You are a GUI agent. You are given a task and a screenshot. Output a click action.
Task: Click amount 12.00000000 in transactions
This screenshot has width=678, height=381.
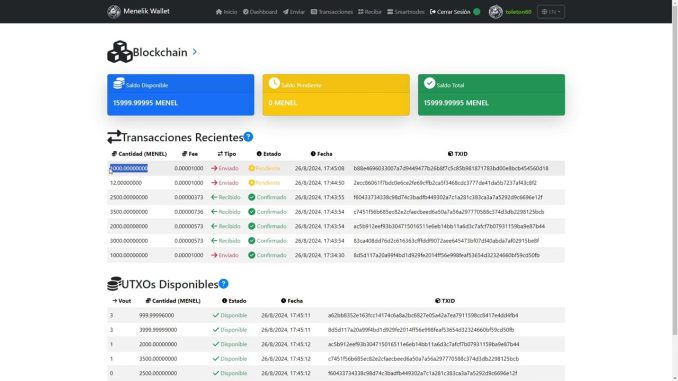pos(126,183)
